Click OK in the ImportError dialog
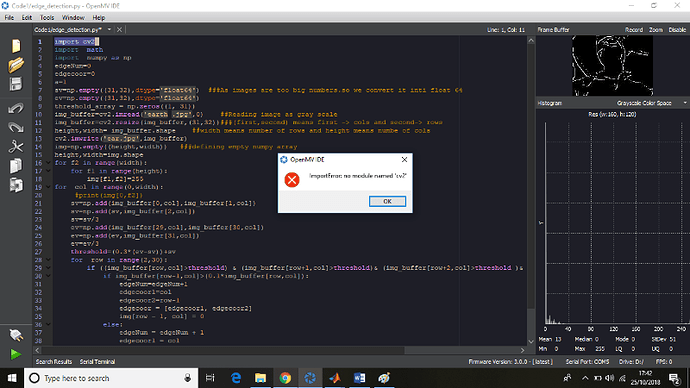 [x=387, y=201]
